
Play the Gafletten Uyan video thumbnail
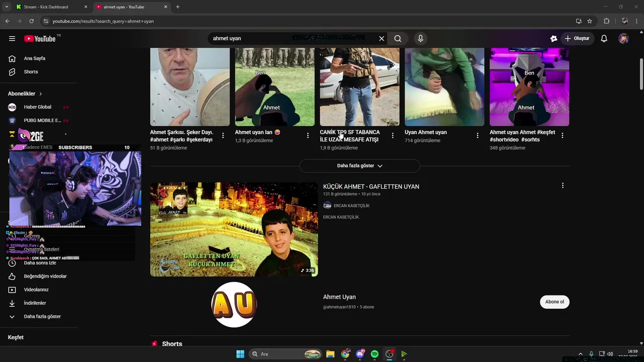point(234,229)
